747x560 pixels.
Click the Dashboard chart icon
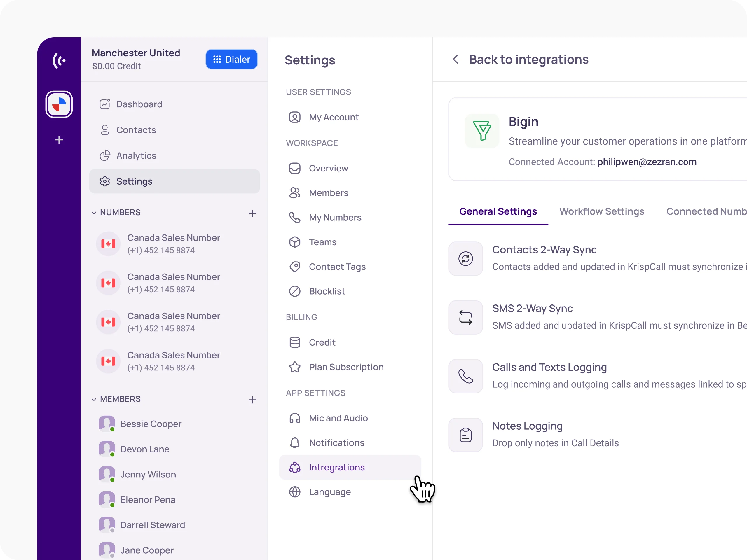click(105, 104)
